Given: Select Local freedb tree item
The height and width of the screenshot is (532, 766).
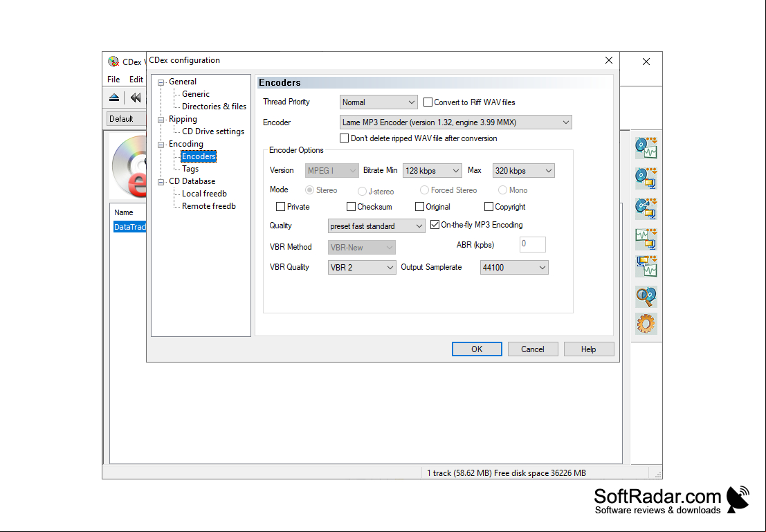Looking at the screenshot, I should coord(204,194).
